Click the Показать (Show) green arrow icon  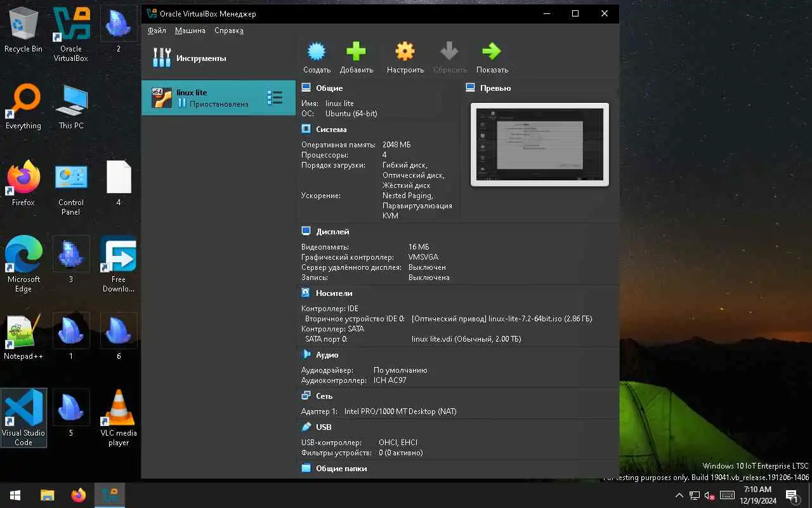click(x=492, y=51)
